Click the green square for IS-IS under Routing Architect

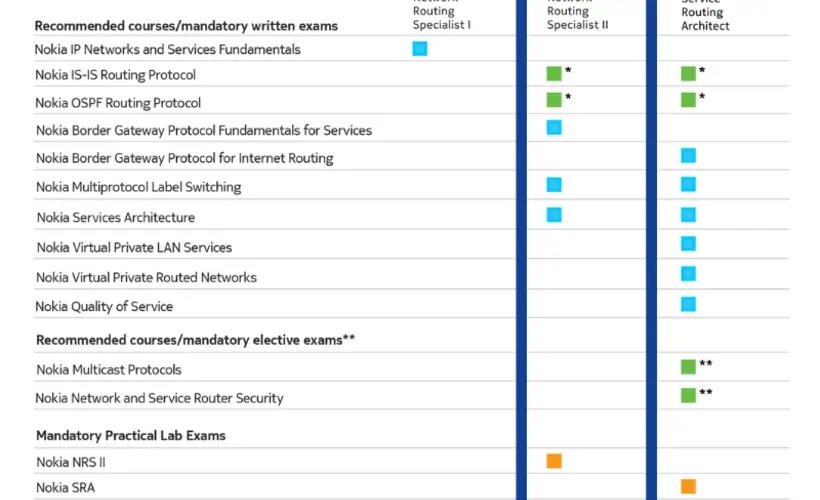pos(688,74)
